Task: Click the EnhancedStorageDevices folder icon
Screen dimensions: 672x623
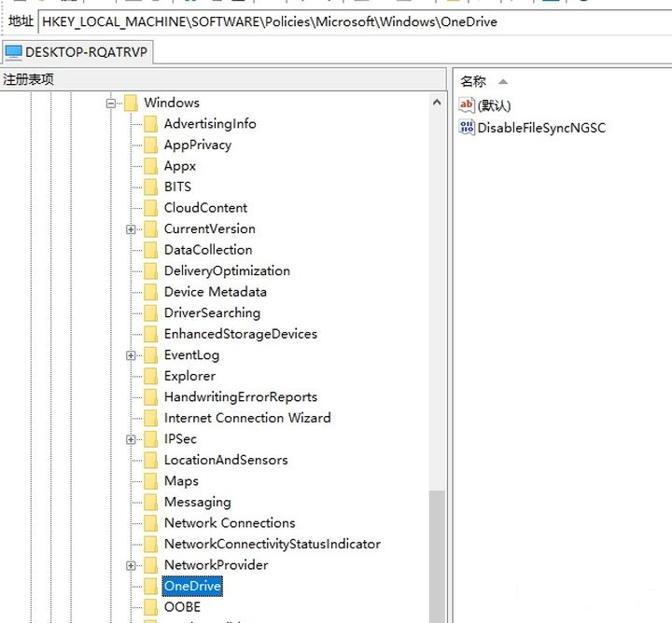Action: coord(150,334)
